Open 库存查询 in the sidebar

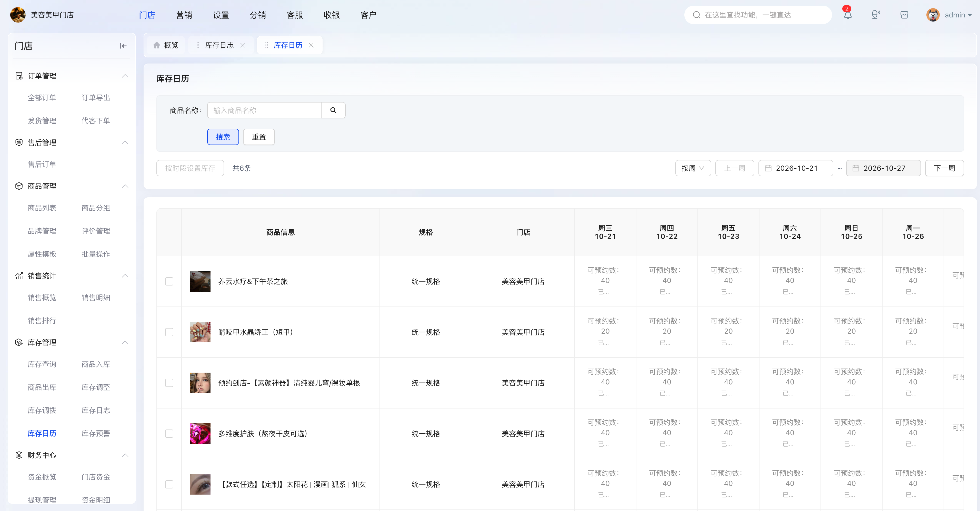click(42, 364)
